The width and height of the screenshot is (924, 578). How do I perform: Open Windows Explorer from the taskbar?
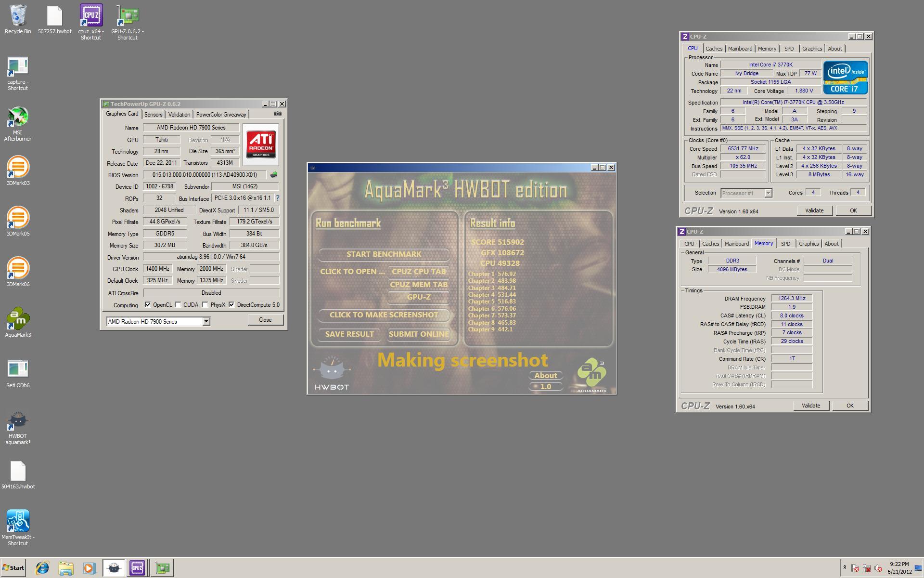tap(66, 568)
